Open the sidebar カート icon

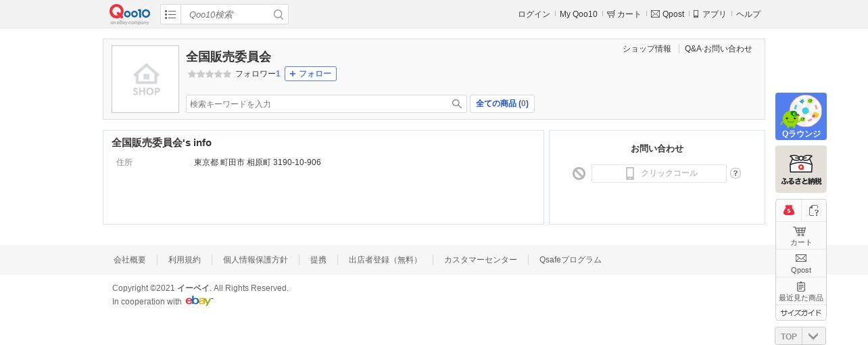click(801, 236)
